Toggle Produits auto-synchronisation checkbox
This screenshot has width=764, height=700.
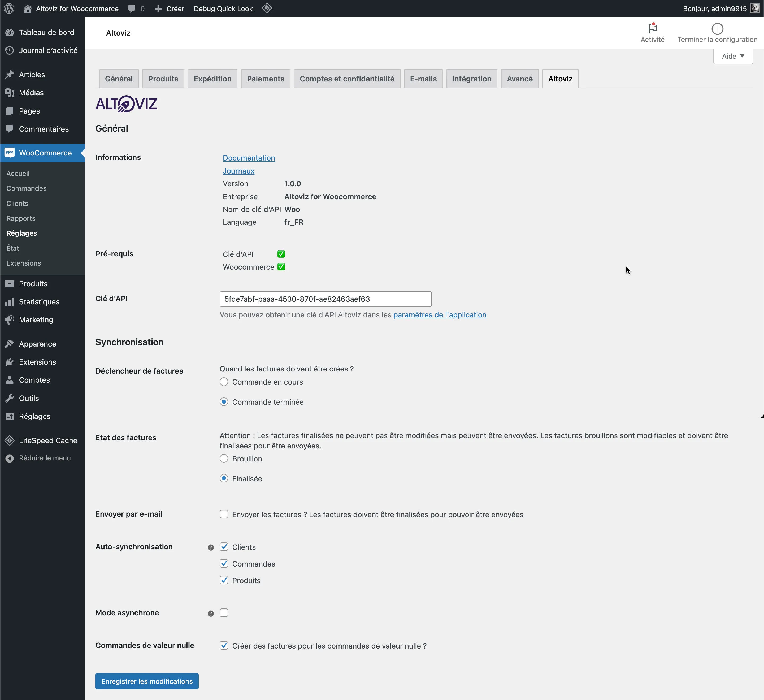[224, 580]
